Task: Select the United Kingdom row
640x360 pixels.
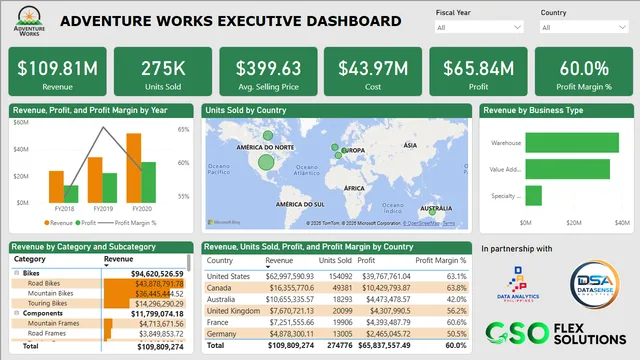Action: click(336, 311)
